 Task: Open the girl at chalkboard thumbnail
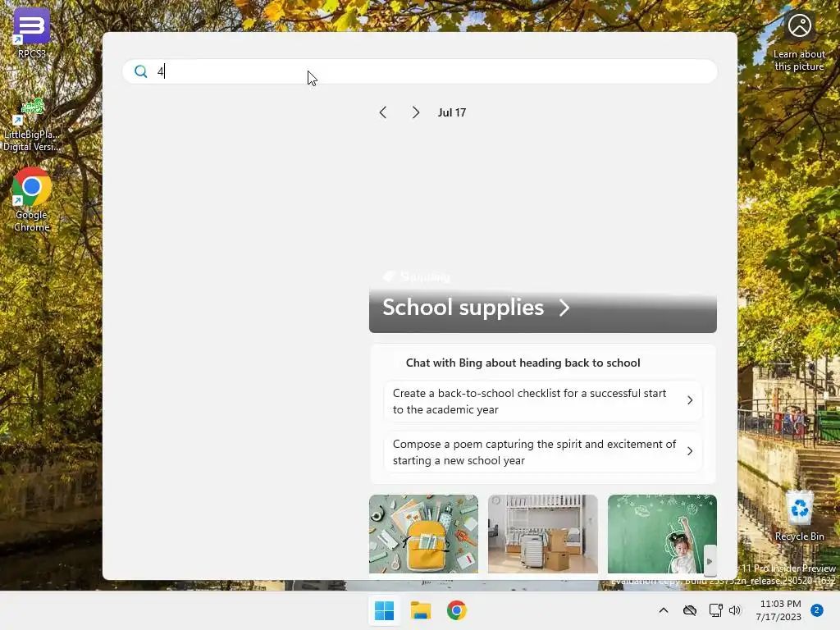[662, 533]
